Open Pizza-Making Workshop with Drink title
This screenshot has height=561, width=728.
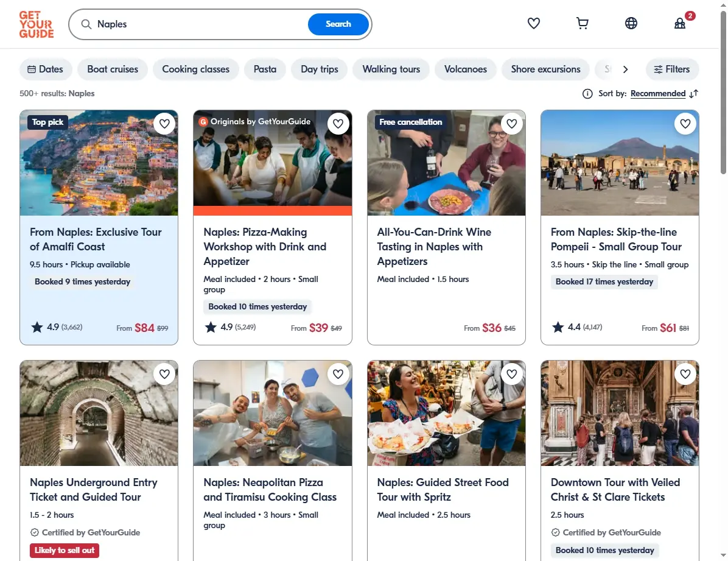click(265, 247)
